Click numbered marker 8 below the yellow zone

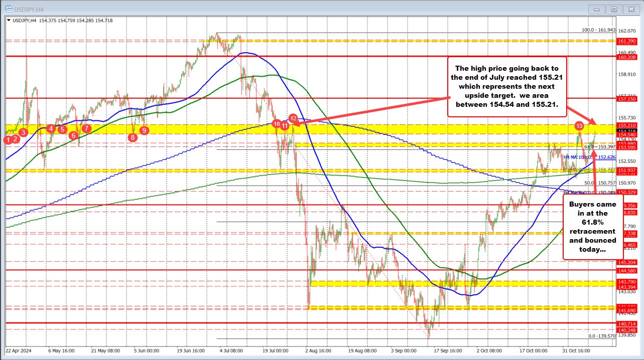[133, 137]
